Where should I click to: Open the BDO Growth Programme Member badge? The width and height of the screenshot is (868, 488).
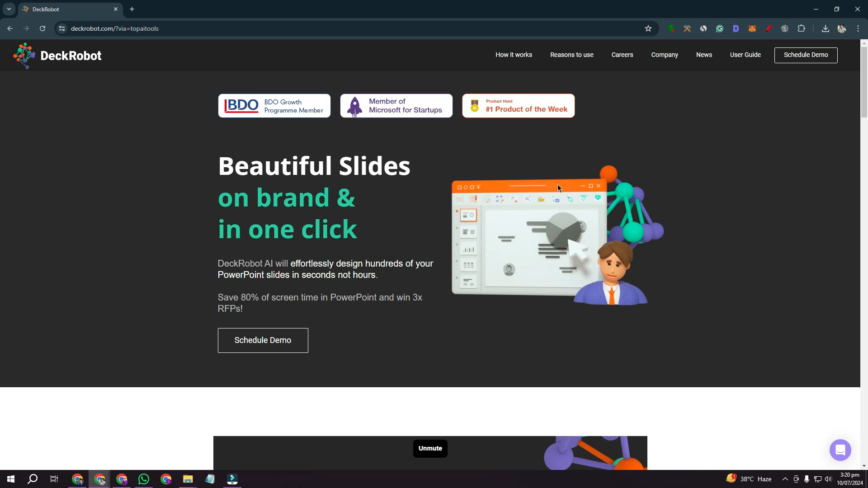pos(274,106)
